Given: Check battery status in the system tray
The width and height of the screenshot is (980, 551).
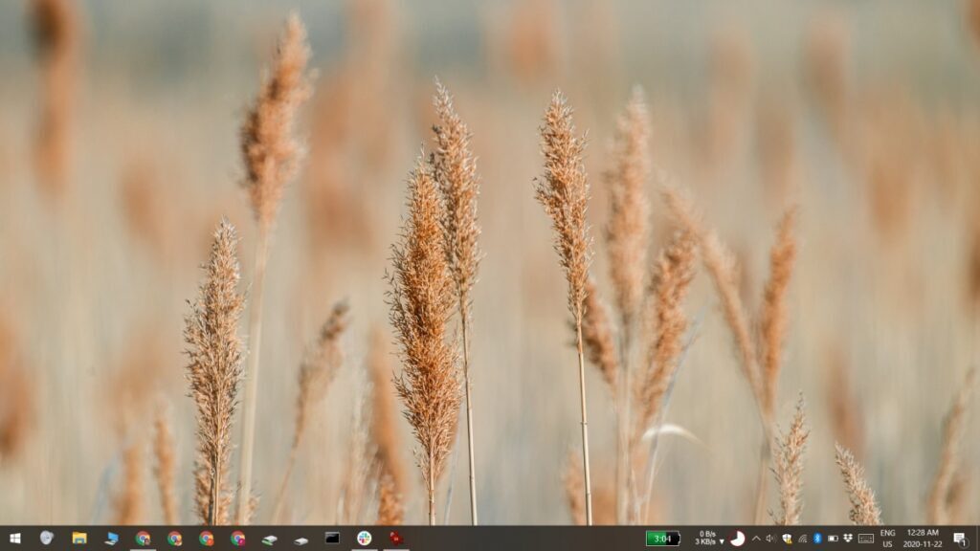Looking at the screenshot, I should 833,539.
